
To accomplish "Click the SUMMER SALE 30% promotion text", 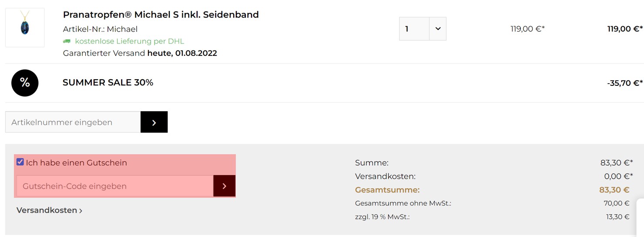I will pos(108,82).
